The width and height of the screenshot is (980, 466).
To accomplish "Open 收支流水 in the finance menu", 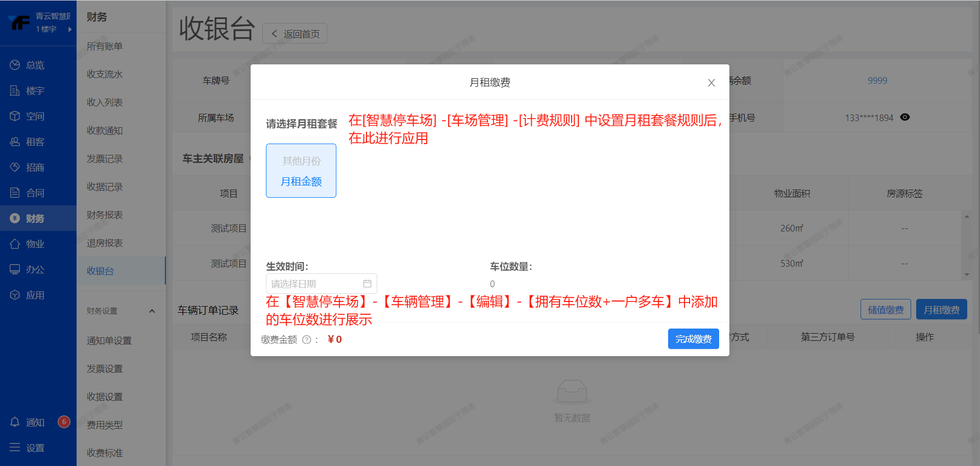I will tap(105, 74).
